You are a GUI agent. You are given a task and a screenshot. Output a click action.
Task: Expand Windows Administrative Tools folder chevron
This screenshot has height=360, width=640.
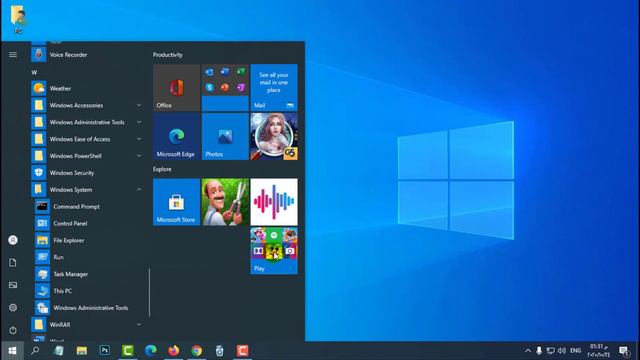coord(139,122)
